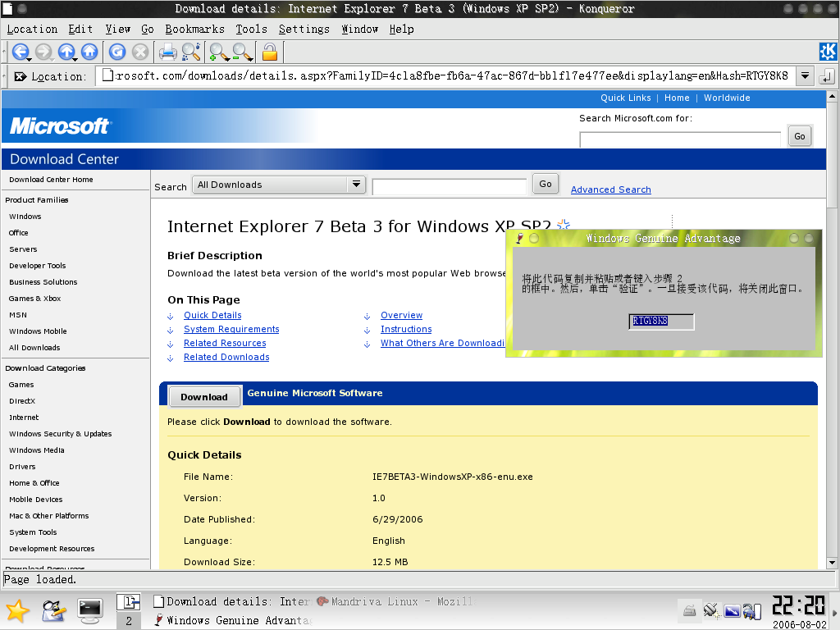
Task: Zoom out with the minus magnifier
Action: 242,52
